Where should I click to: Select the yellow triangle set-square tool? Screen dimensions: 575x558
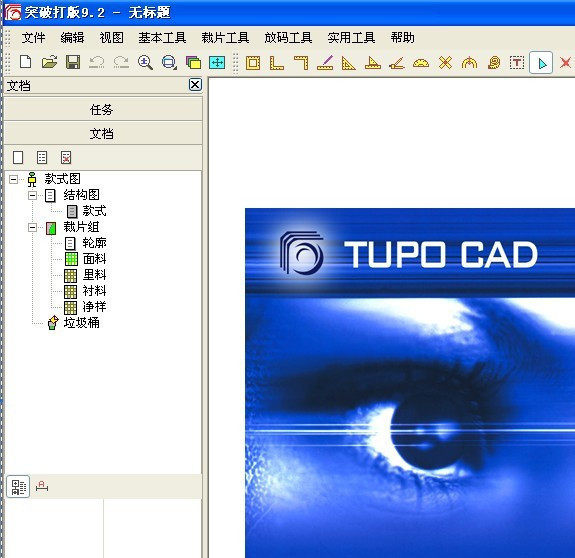click(x=348, y=63)
